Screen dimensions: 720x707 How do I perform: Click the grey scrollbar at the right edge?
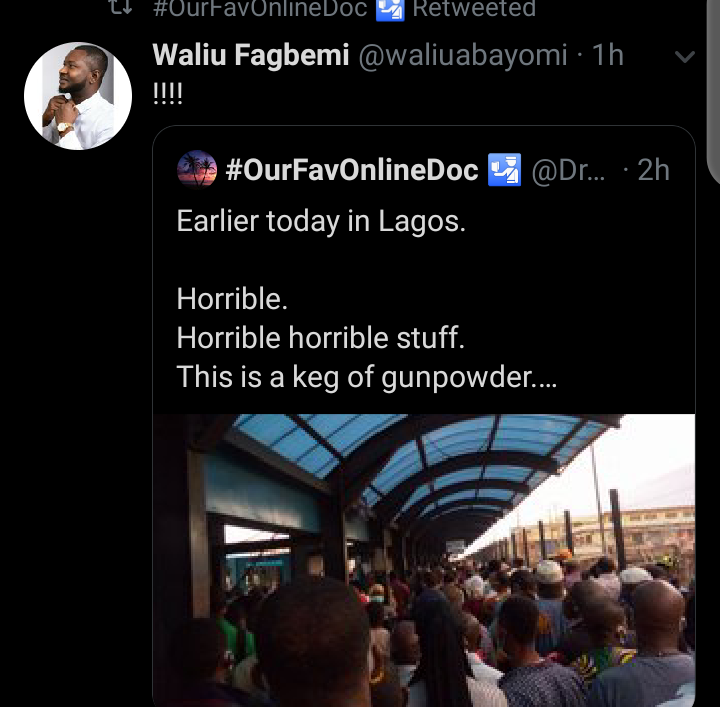click(714, 90)
